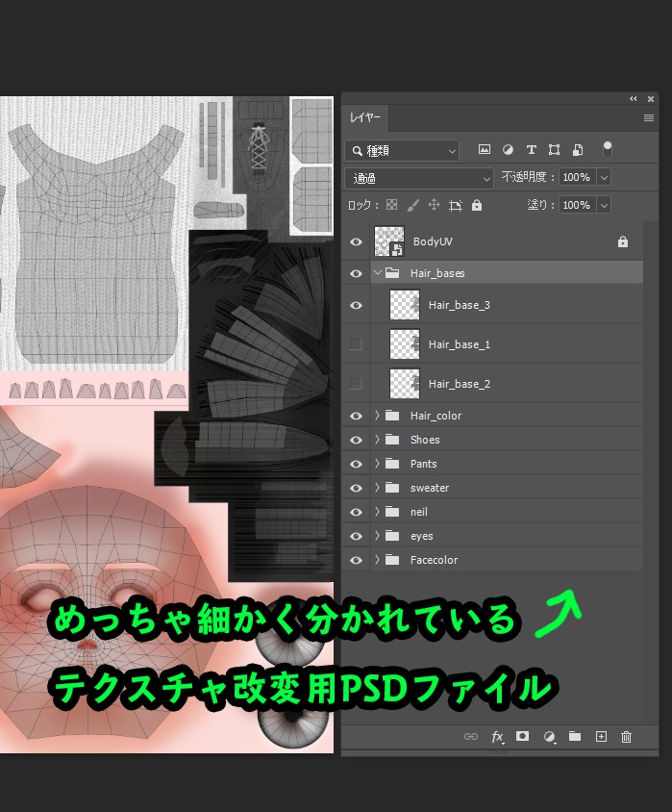This screenshot has height=812, width=672.
Task: Filter layers by pixel layer icon
Action: pyautogui.click(x=485, y=150)
